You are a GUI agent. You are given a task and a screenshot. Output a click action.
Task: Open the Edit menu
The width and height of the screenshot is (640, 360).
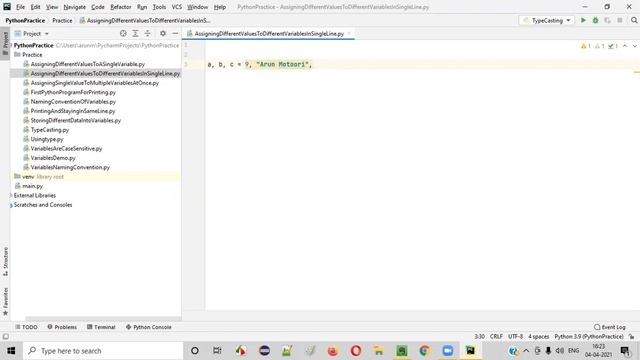(36, 7)
